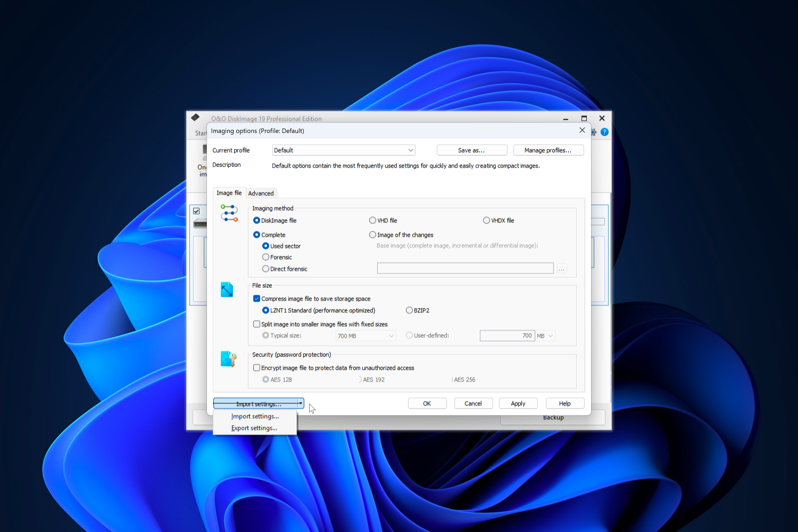Click the "Current profile" label
This screenshot has width=798, height=532.
231,151
